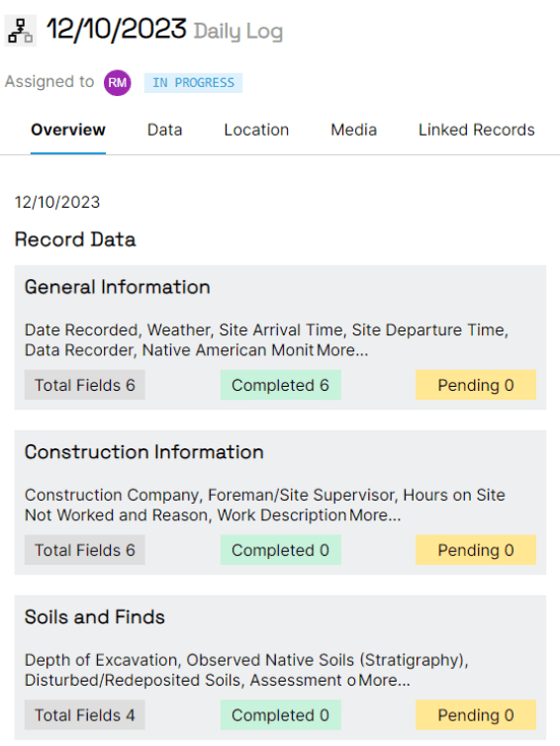Click the IN PROGRESS status badge
This screenshot has width=560, height=746.
(x=193, y=83)
